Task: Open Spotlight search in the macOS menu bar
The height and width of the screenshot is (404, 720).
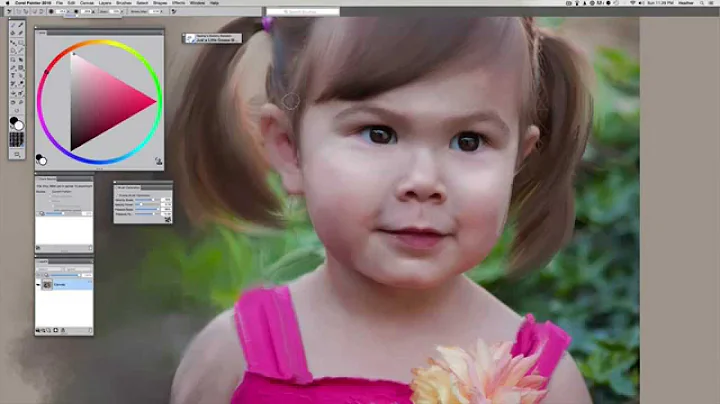Action: point(702,3)
